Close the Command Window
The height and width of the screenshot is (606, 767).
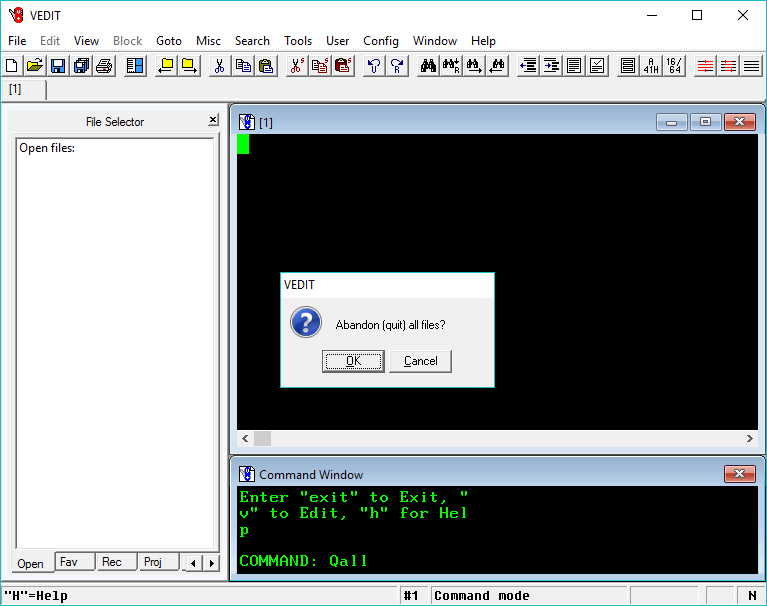pos(740,473)
